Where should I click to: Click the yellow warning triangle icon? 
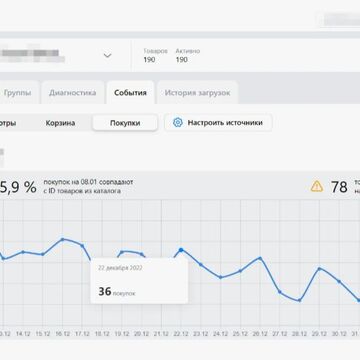click(x=317, y=186)
